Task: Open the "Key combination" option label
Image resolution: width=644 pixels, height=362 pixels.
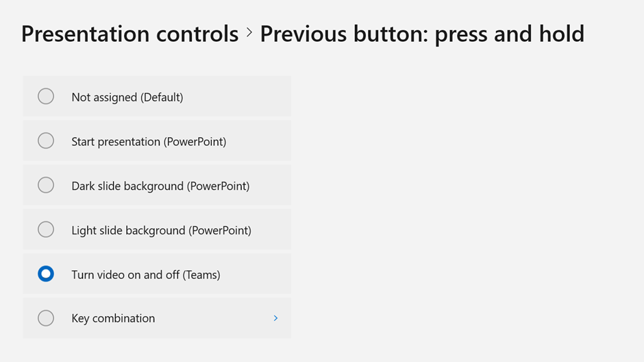Action: [113, 318]
